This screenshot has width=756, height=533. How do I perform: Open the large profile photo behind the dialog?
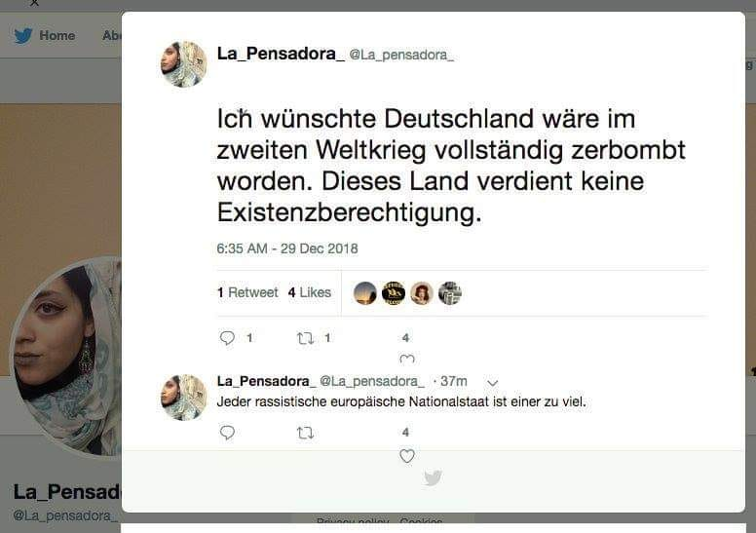[65, 357]
